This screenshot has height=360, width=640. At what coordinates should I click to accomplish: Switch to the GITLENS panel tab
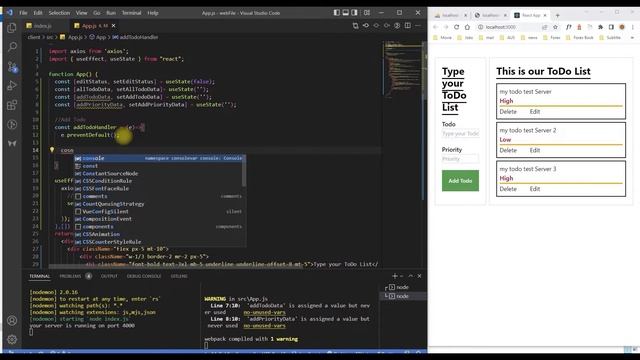[x=179, y=276]
